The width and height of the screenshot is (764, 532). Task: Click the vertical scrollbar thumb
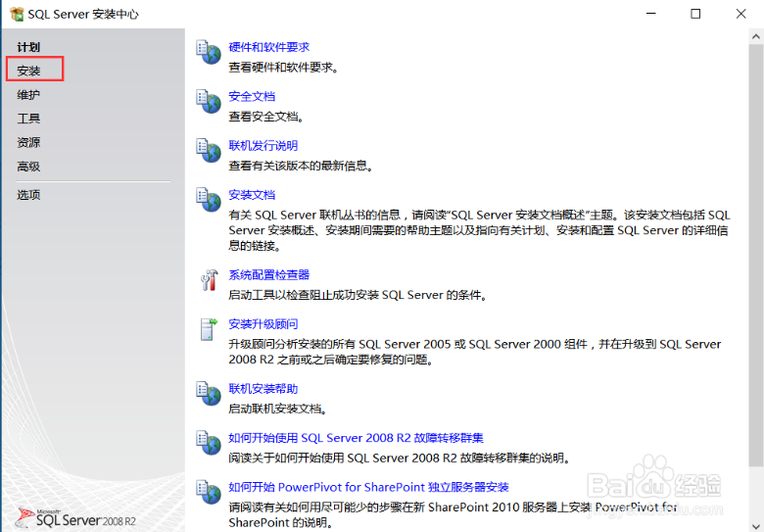click(x=756, y=255)
